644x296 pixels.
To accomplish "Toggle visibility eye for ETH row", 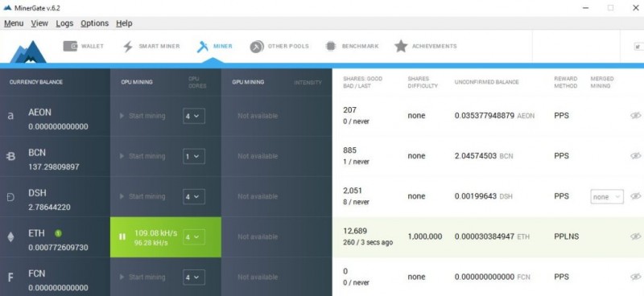I will click(x=635, y=236).
